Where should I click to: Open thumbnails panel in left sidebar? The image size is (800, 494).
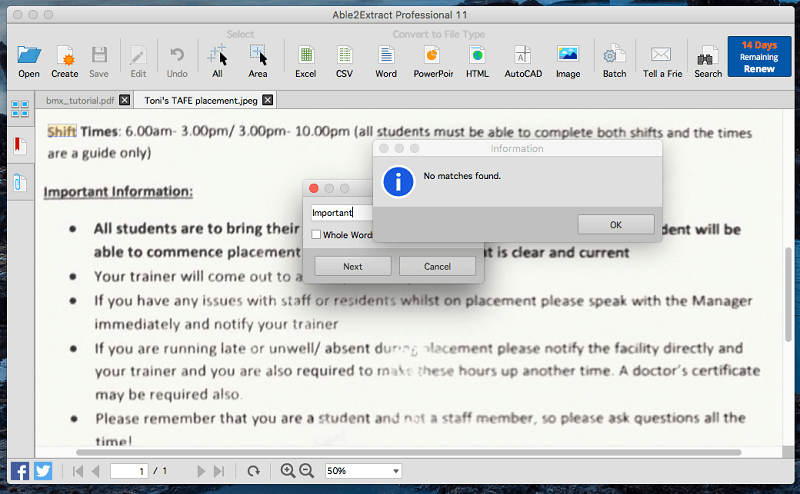(20, 108)
